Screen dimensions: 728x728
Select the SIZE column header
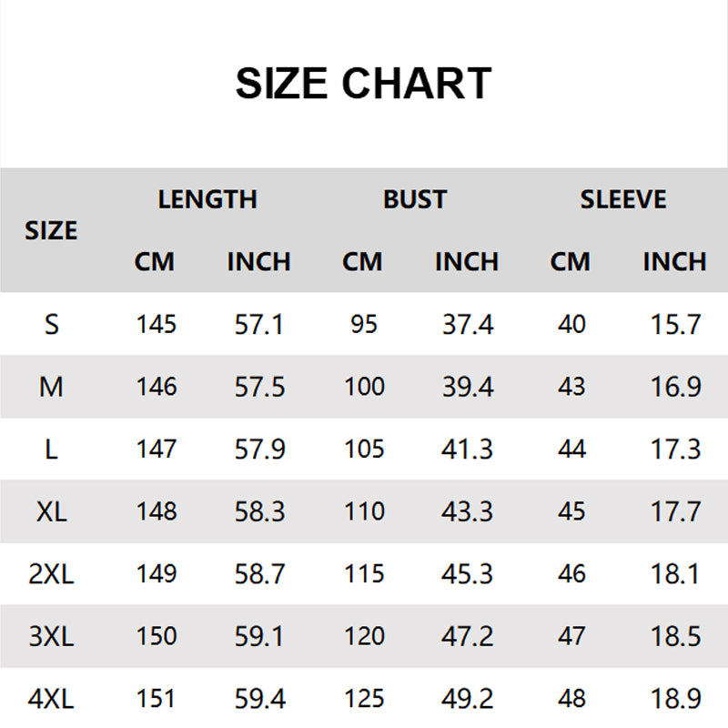point(51,231)
